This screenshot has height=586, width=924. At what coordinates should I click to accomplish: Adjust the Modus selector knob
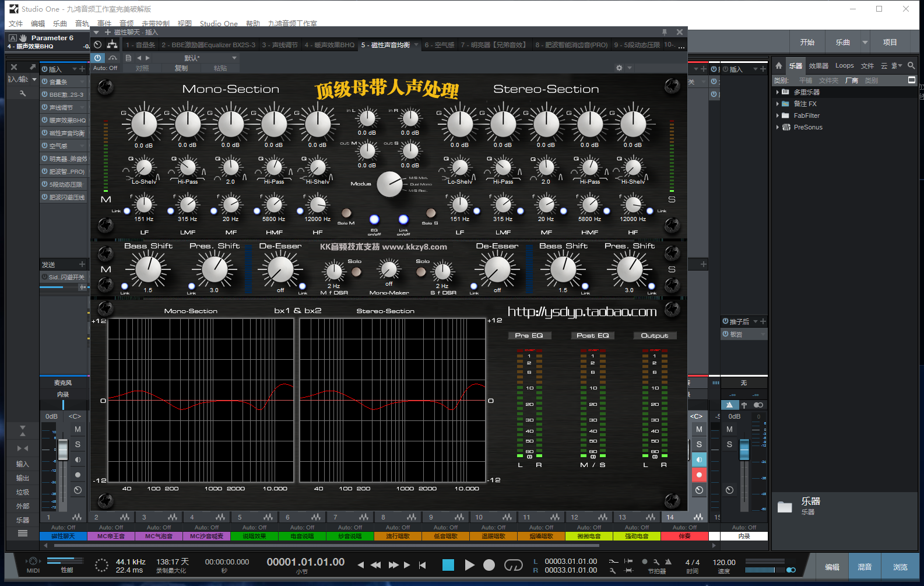point(389,184)
